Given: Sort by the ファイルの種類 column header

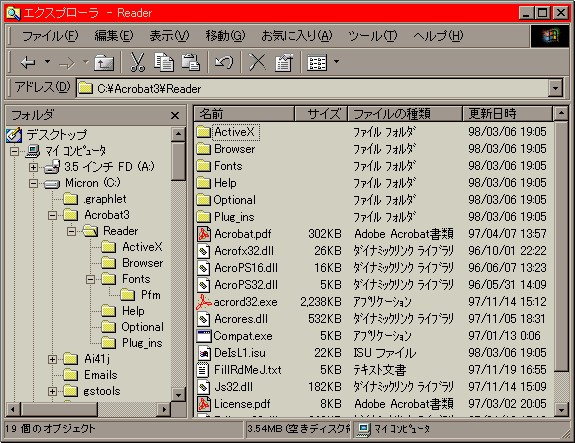Looking at the screenshot, I should (405, 114).
